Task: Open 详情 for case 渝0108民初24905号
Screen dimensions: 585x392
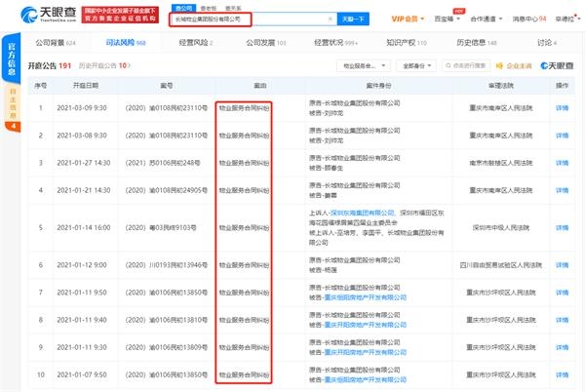Action: (x=562, y=190)
